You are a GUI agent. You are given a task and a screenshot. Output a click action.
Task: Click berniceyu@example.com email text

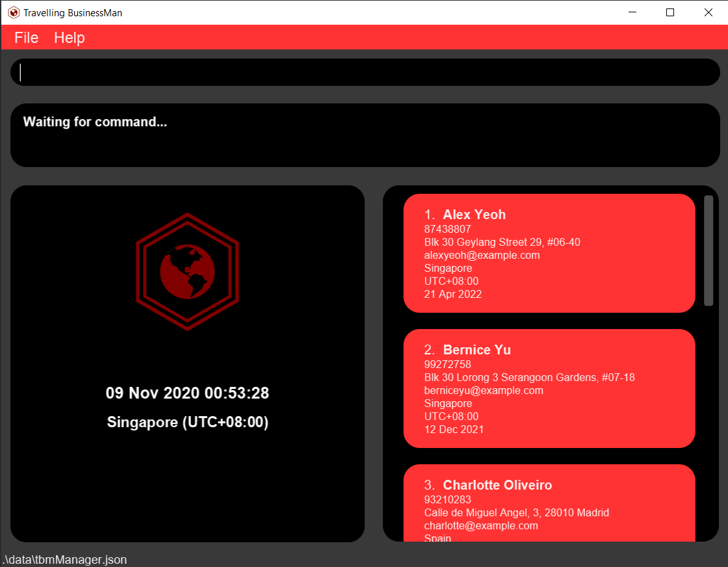pos(484,390)
